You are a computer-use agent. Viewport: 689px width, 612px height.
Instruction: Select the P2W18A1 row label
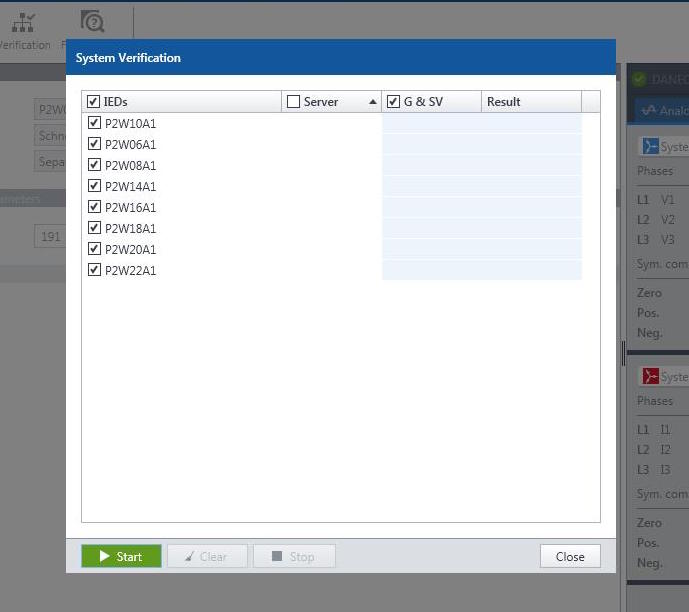[x=131, y=228]
